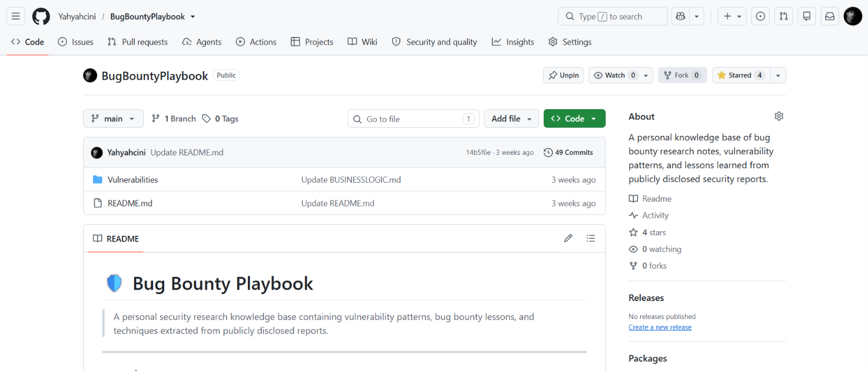
Task: Open the repositories icon in header
Action: tap(807, 16)
